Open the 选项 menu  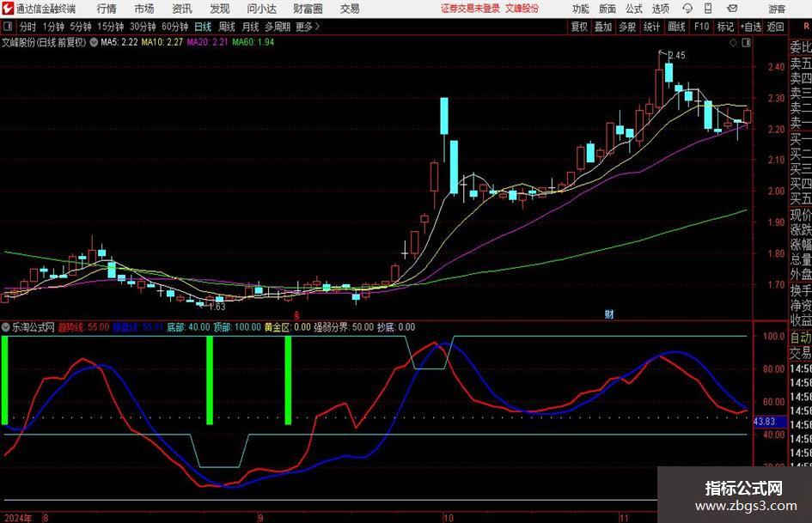tap(660, 9)
